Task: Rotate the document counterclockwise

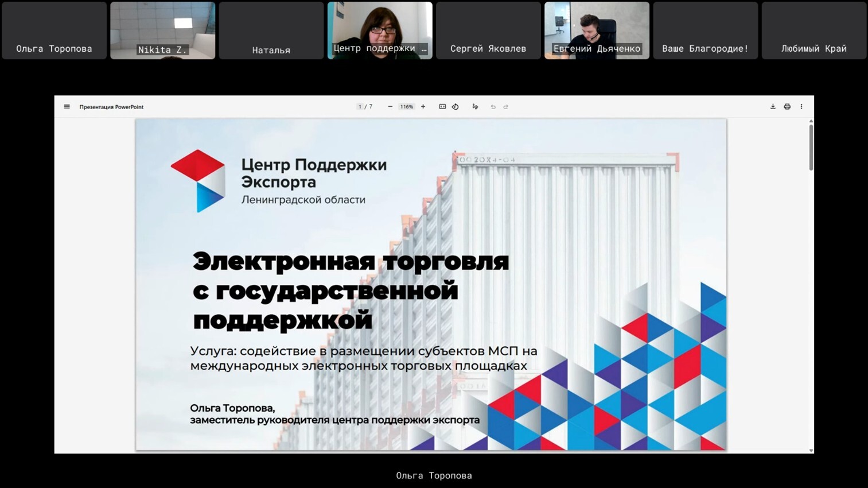Action: click(x=456, y=107)
